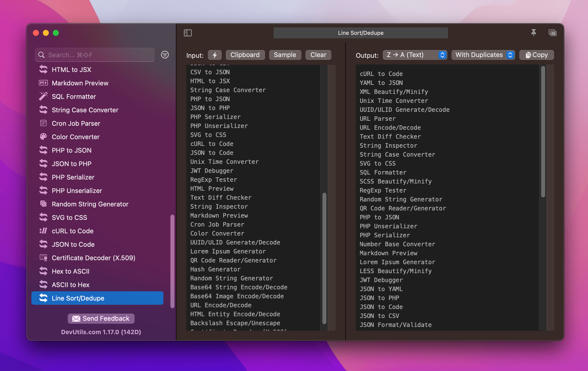Screen dimensions: 588x371
Task: Click 'LESS Beautify/Minify' in output
Action: (396, 271)
